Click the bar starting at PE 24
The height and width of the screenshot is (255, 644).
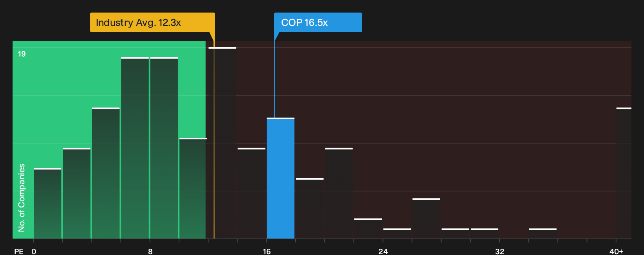pos(397,234)
